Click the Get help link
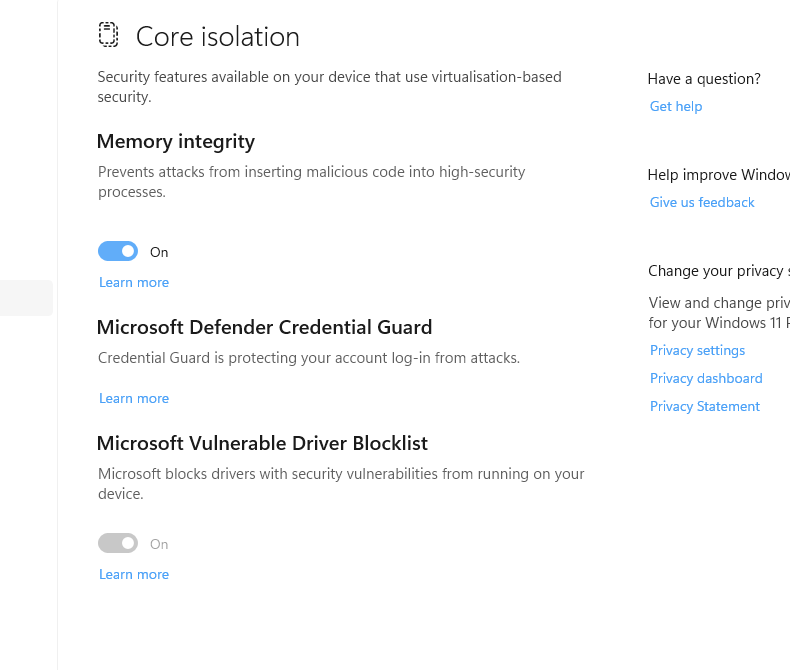 coord(676,107)
